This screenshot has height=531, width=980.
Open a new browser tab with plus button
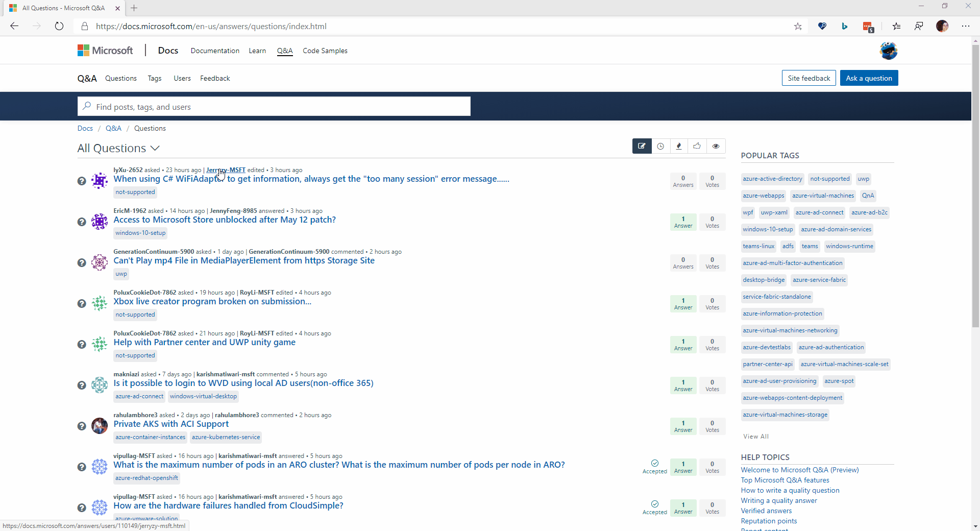coord(134,8)
